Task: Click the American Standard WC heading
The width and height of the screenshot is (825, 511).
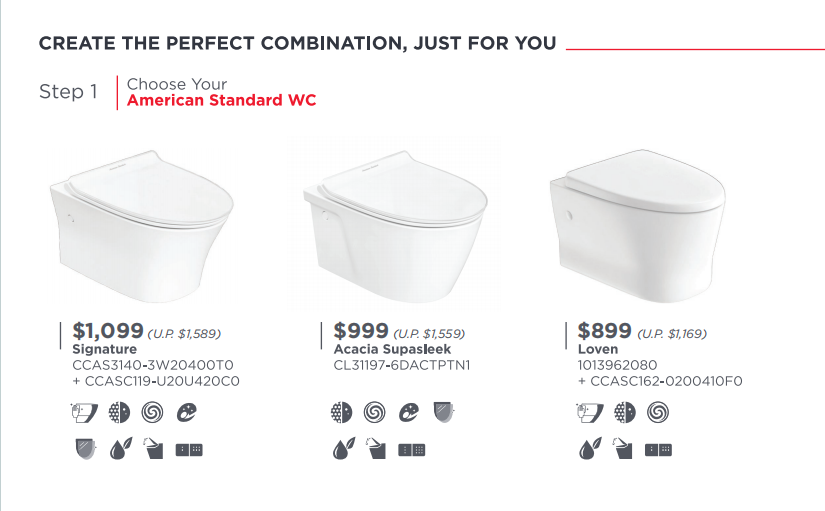Action: point(222,100)
